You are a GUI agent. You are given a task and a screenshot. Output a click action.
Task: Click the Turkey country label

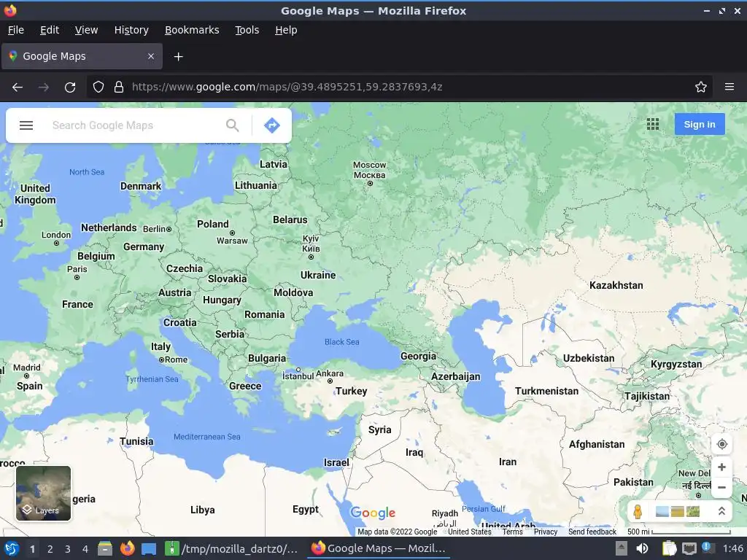tap(351, 391)
